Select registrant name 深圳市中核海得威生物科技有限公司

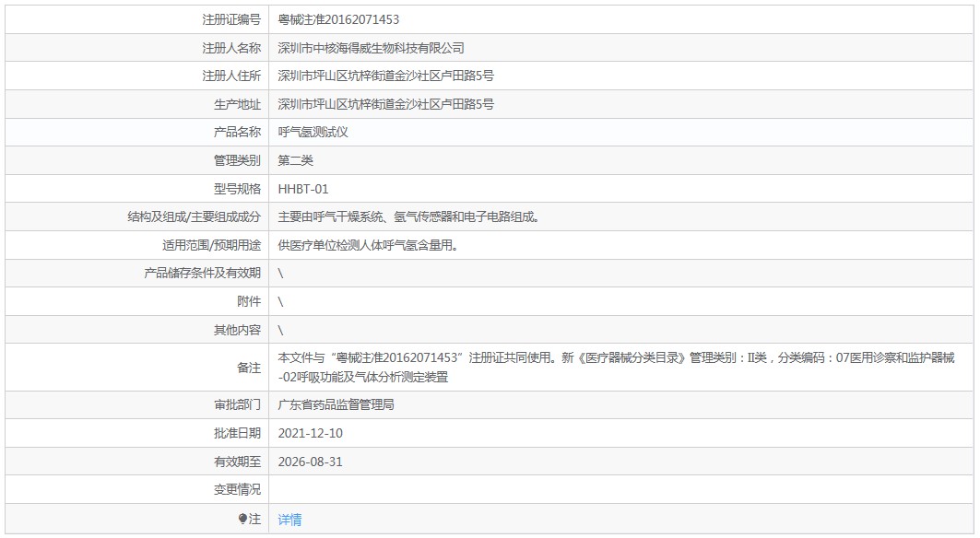click(371, 48)
